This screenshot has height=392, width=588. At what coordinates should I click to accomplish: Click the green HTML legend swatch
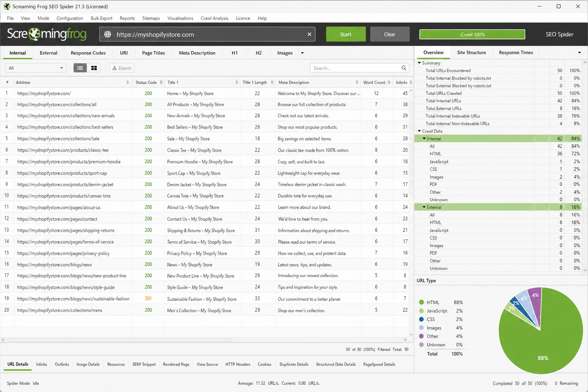(421, 302)
